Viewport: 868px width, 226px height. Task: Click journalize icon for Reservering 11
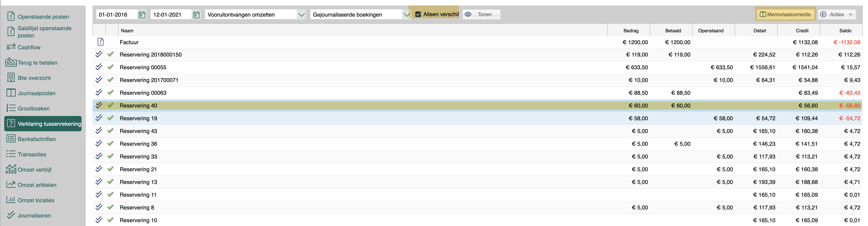point(99,194)
